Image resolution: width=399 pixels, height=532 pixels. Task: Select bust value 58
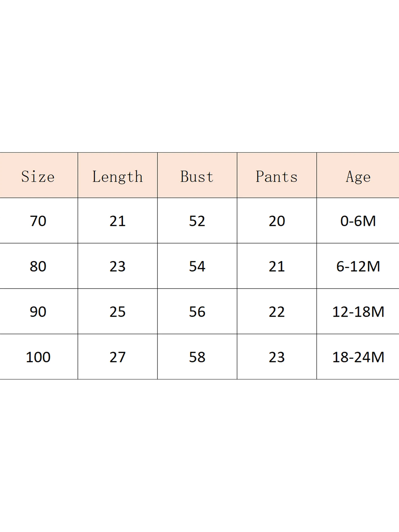click(x=197, y=357)
